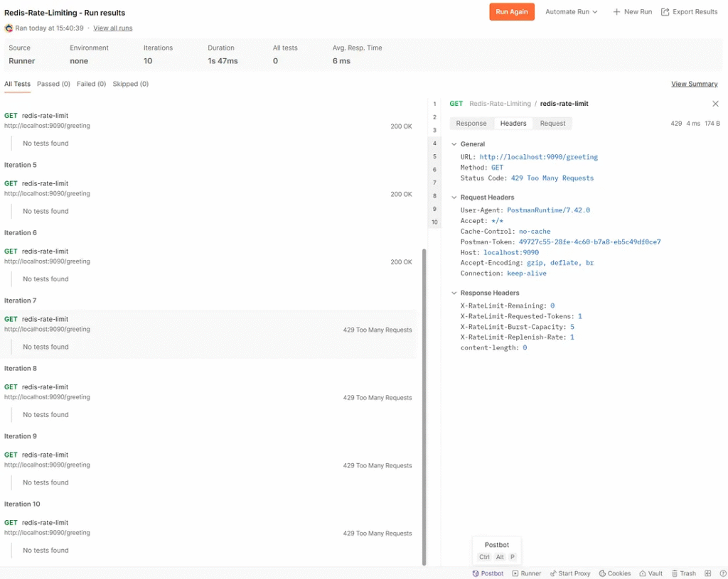The width and height of the screenshot is (728, 579).
Task: Select the Headers tab in request details
Action: point(513,124)
